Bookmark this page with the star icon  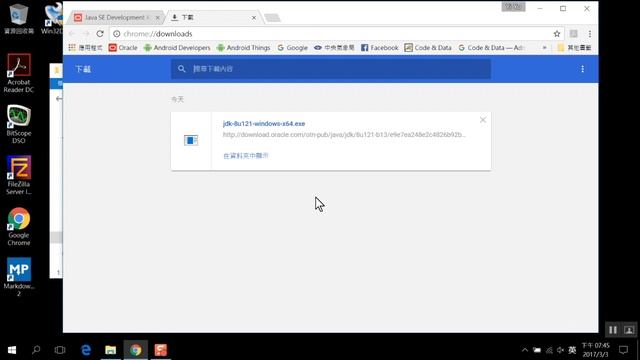(x=557, y=34)
